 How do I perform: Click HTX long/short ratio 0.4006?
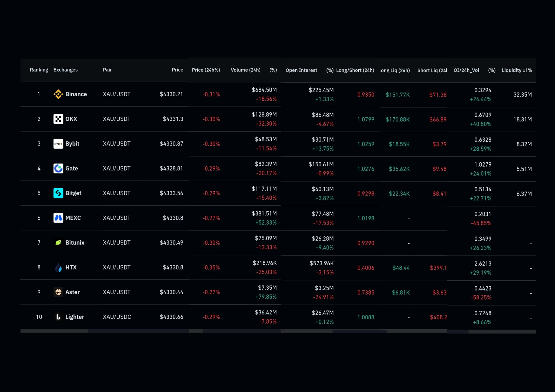[x=366, y=268]
